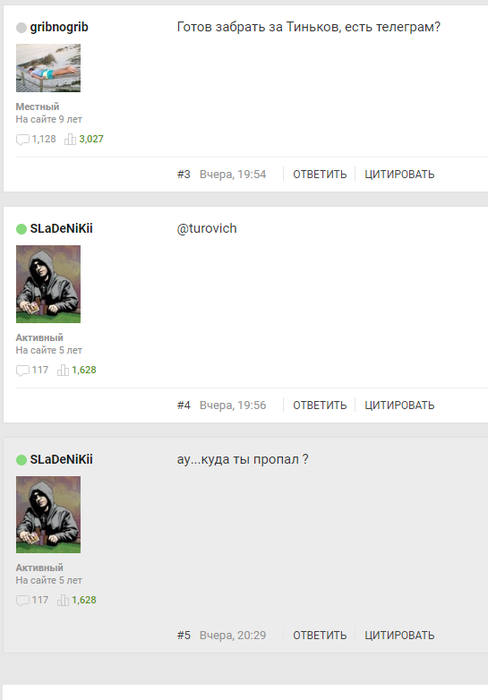Open SLaDeNiKii's avatar in post #5

click(48, 514)
